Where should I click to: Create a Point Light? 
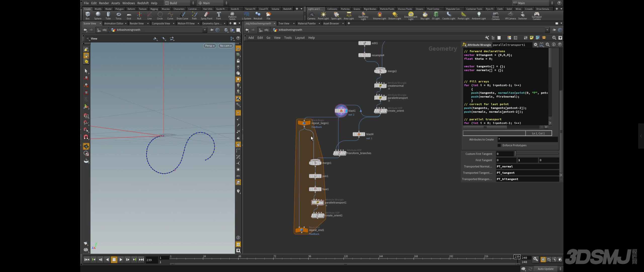coord(323,16)
